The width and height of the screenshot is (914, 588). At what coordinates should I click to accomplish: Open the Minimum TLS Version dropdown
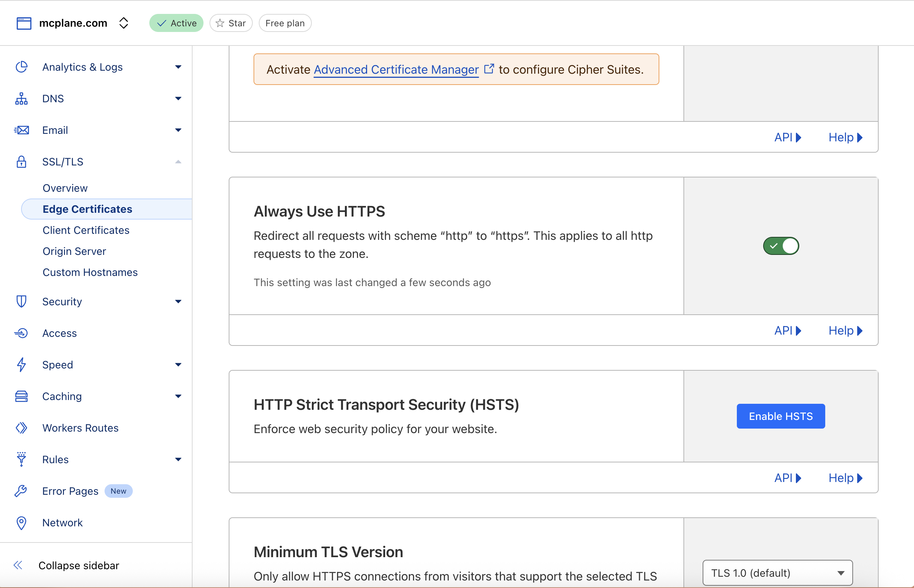777,573
